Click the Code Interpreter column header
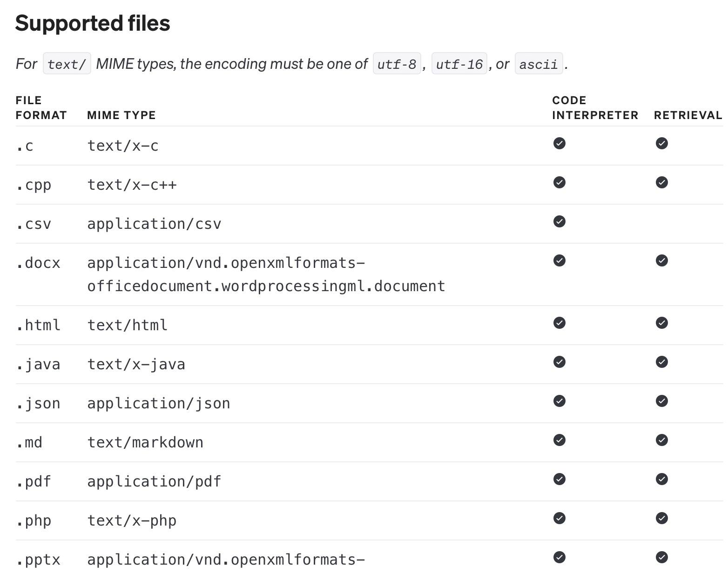728x573 pixels. (595, 108)
